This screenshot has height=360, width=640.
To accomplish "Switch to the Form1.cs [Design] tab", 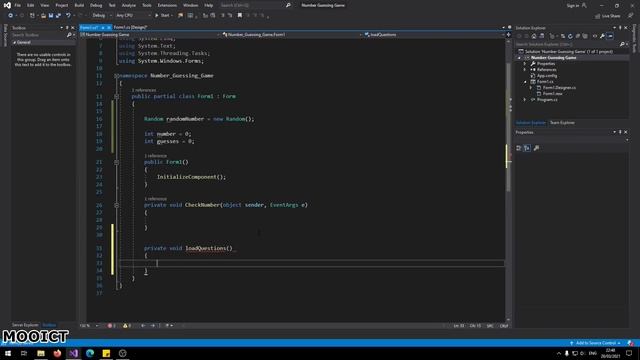I will [130, 27].
